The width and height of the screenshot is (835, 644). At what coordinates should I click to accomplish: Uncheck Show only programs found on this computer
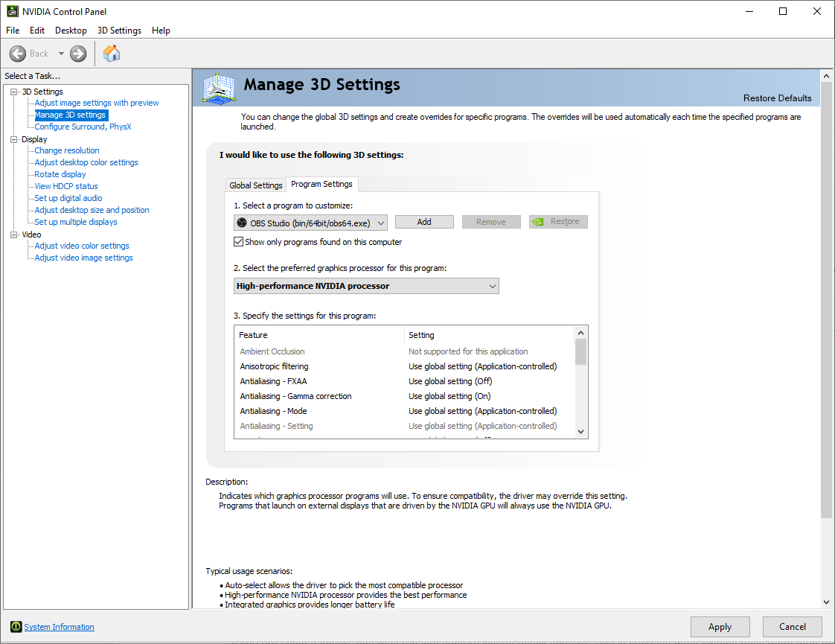pyautogui.click(x=239, y=242)
